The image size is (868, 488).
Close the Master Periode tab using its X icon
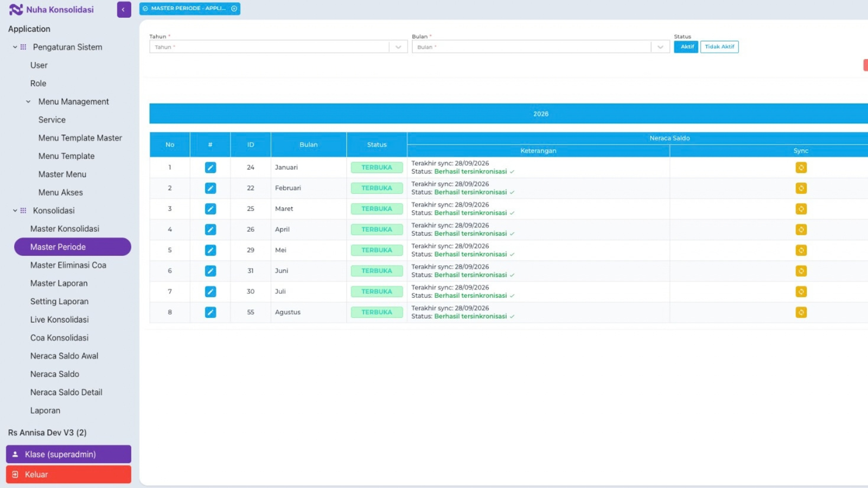click(234, 9)
